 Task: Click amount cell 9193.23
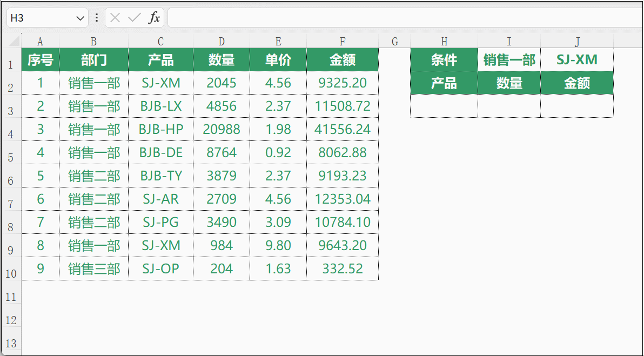point(343,176)
